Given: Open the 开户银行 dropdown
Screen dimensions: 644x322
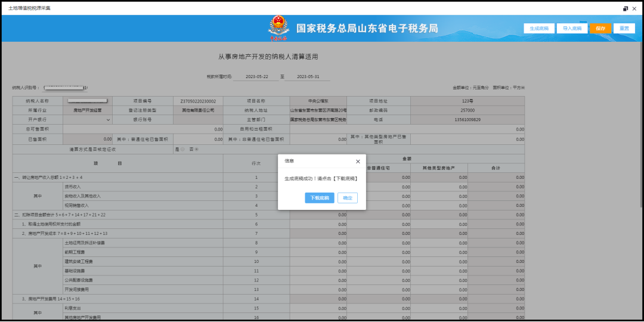Looking at the screenshot, I should [88, 119].
